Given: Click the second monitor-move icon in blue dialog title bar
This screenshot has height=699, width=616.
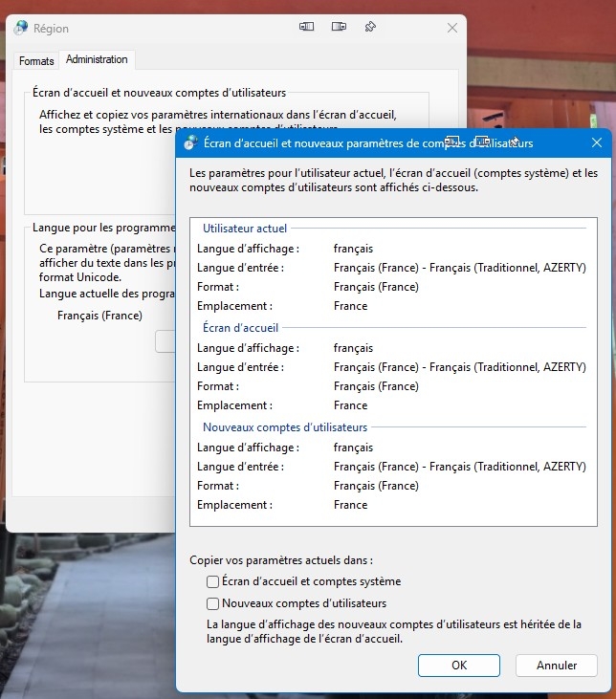Looking at the screenshot, I should (483, 142).
